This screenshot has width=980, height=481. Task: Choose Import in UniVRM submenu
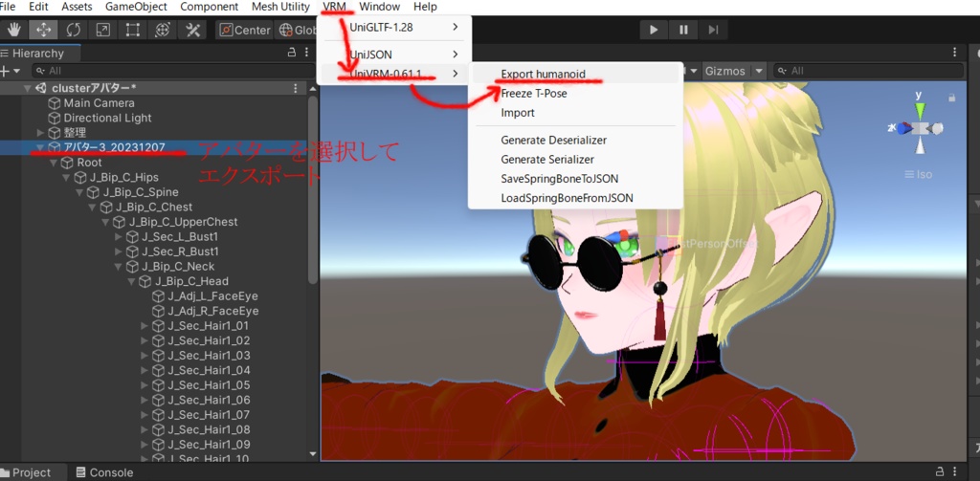575,113
